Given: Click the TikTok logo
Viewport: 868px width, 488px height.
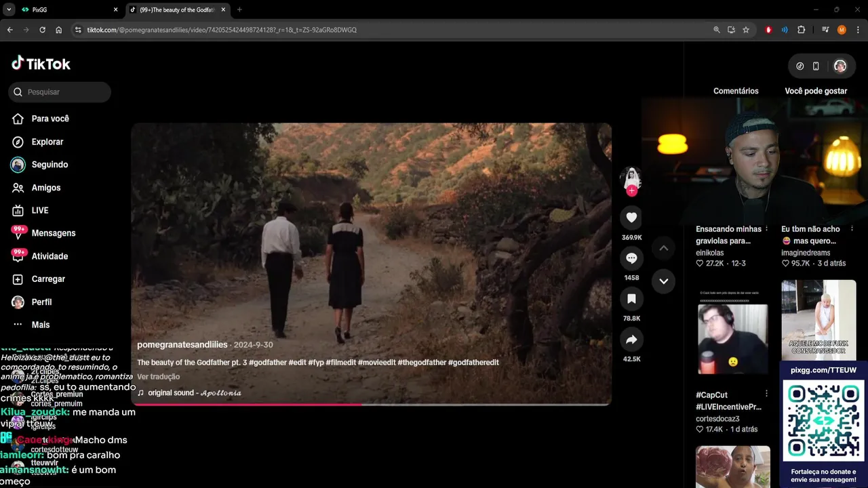Looking at the screenshot, I should click(x=41, y=64).
